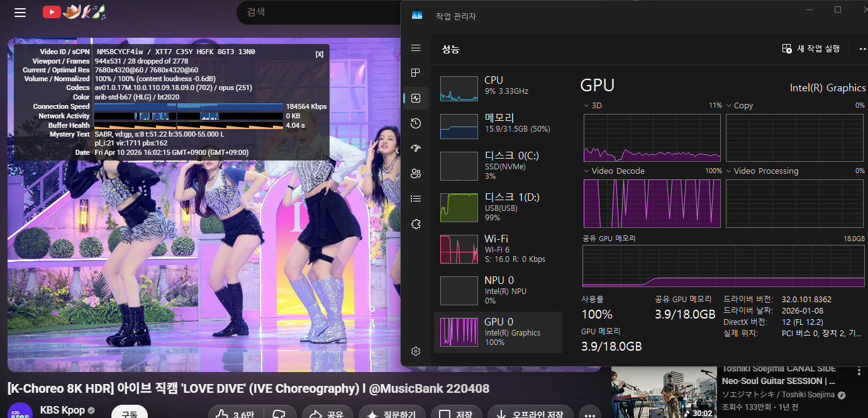The image size is (868, 418).
Task: Select the Performance tab icon in Task Manager
Action: click(x=416, y=98)
